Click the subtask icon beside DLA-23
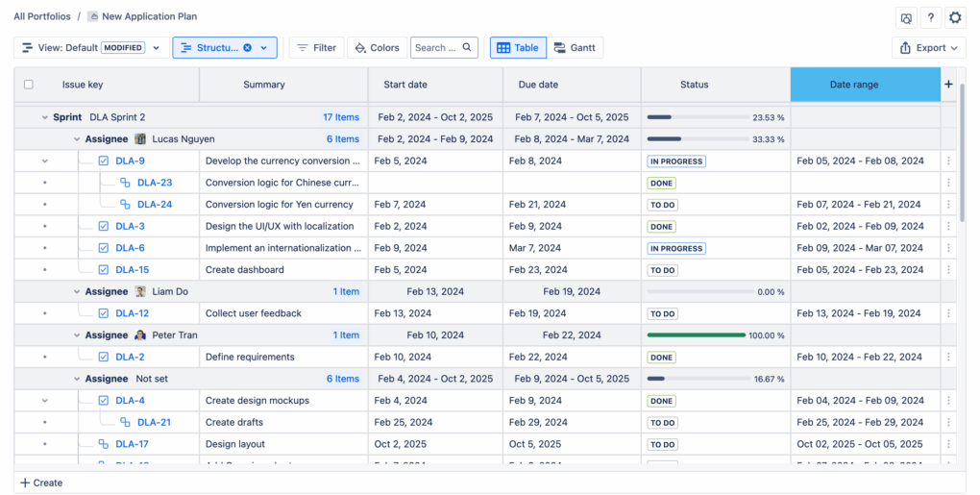 pyautogui.click(x=125, y=183)
